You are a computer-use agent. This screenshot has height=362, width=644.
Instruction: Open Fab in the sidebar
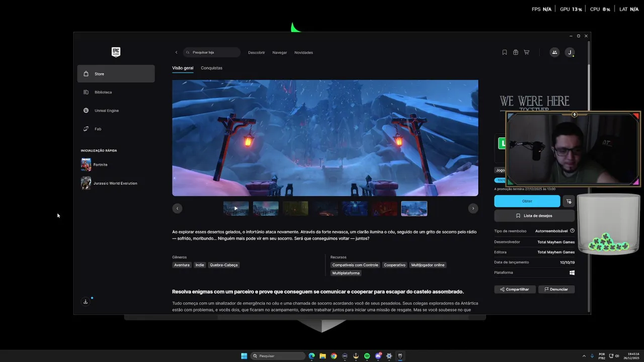tap(116, 129)
